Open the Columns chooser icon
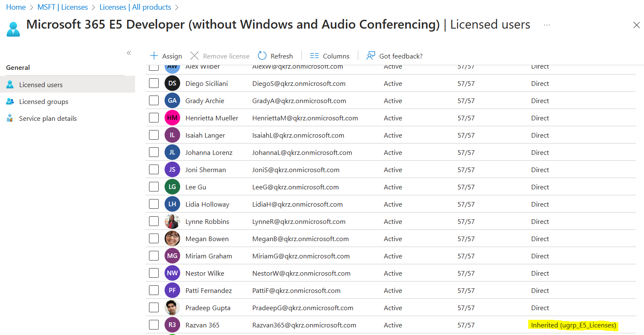644x335 pixels. (314, 56)
